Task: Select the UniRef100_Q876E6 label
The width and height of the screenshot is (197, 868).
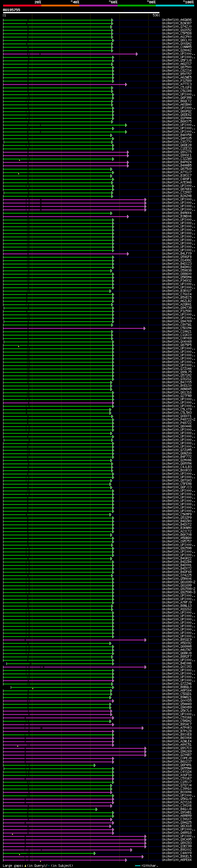Action: (177, 189)
